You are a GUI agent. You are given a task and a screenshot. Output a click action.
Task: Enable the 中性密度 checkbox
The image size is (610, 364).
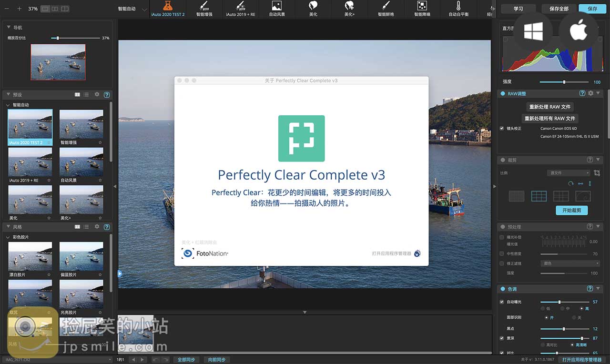(x=501, y=253)
